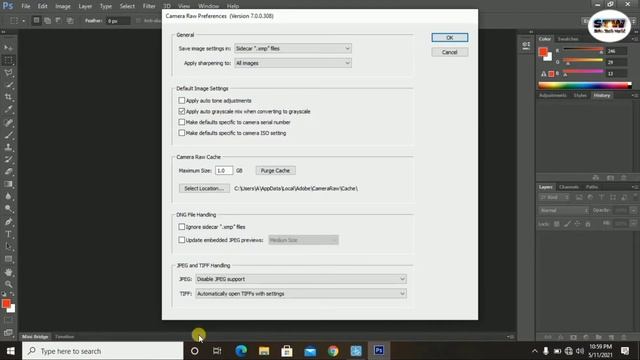Screen dimensions: 640x360
Task: Open the Filter menu
Action: pos(149,6)
